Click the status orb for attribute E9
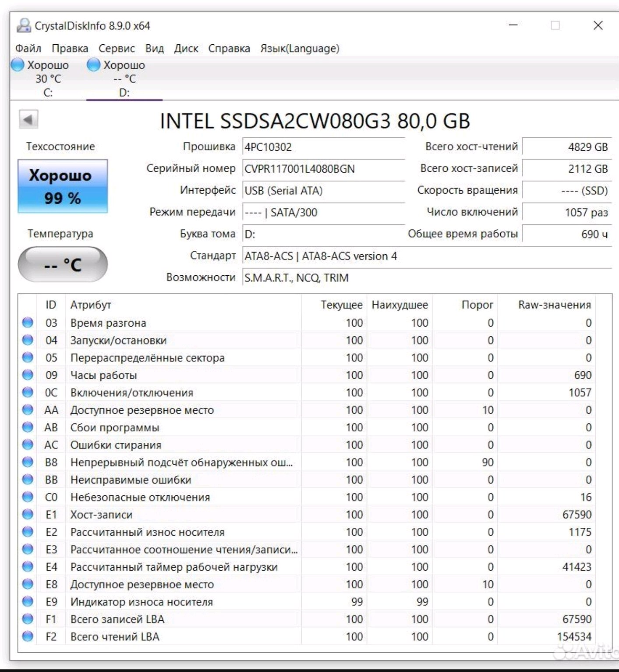This screenshot has width=619, height=672. 28,601
